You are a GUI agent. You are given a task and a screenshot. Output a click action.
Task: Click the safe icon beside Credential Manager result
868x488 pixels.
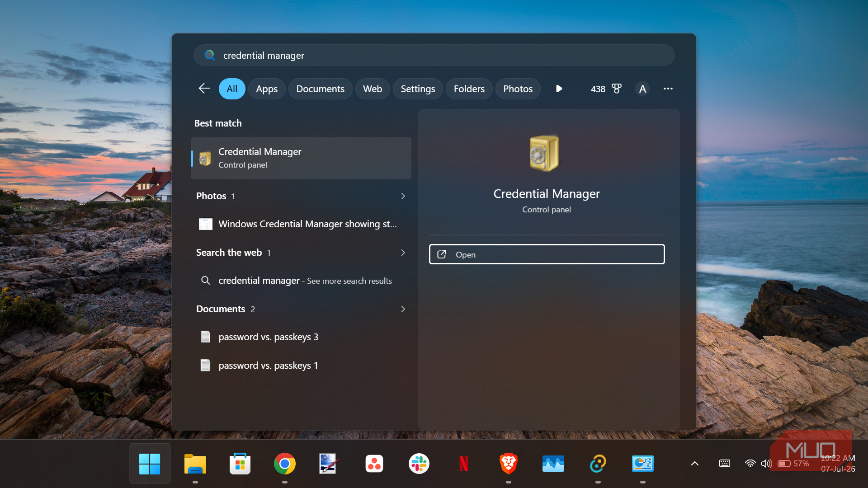(x=205, y=158)
